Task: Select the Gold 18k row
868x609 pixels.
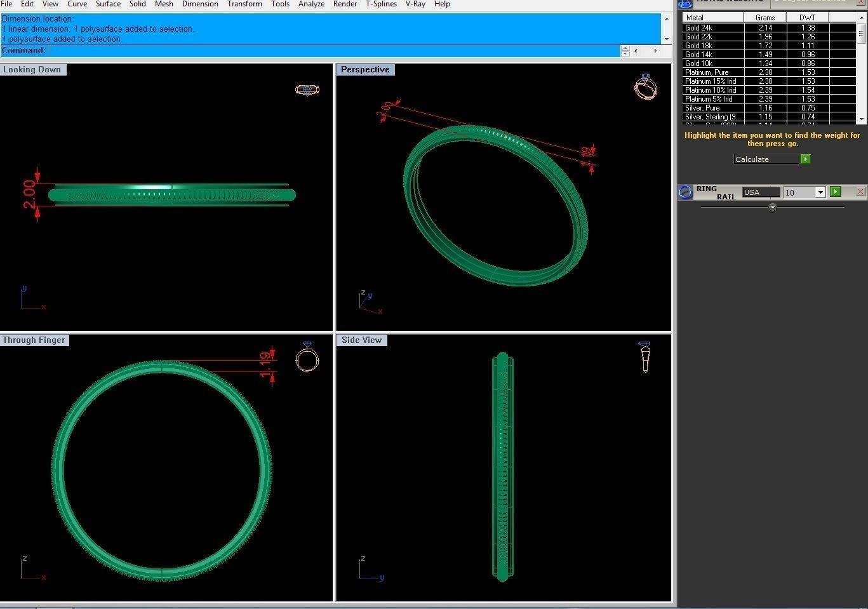Action: click(x=770, y=46)
